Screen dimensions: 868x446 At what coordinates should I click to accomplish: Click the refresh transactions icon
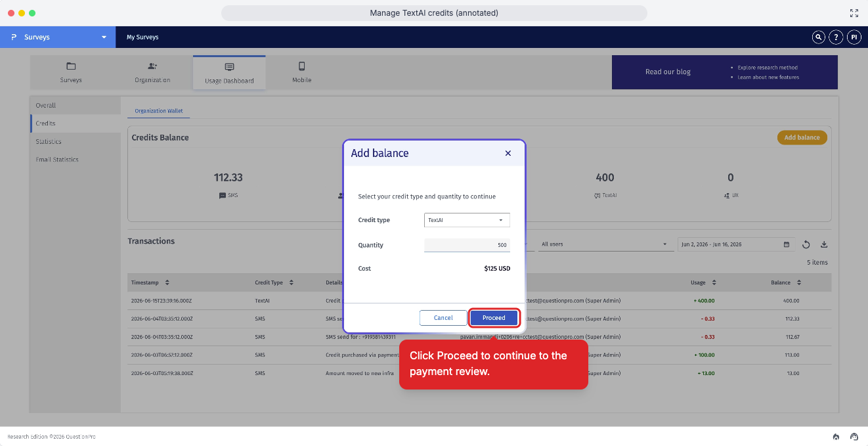point(806,244)
